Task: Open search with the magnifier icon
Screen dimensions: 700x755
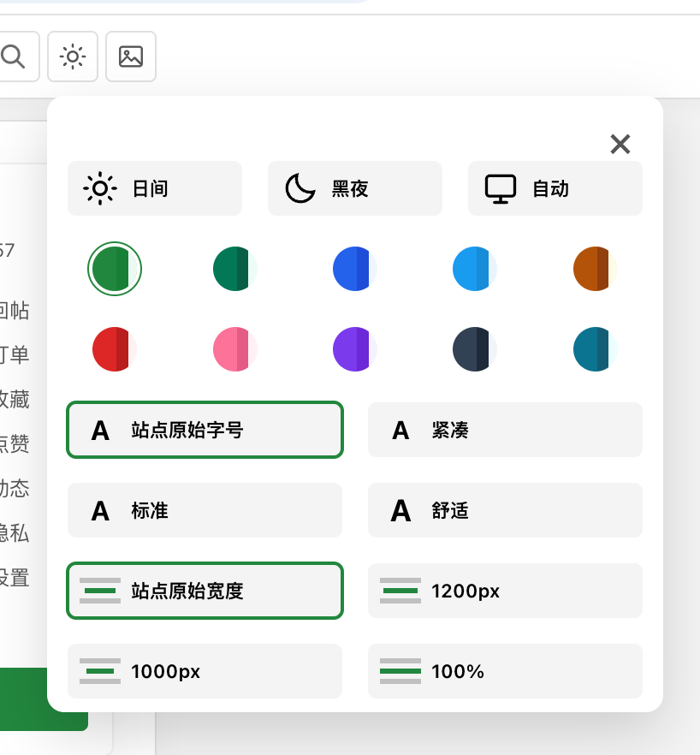Action: tap(15, 56)
